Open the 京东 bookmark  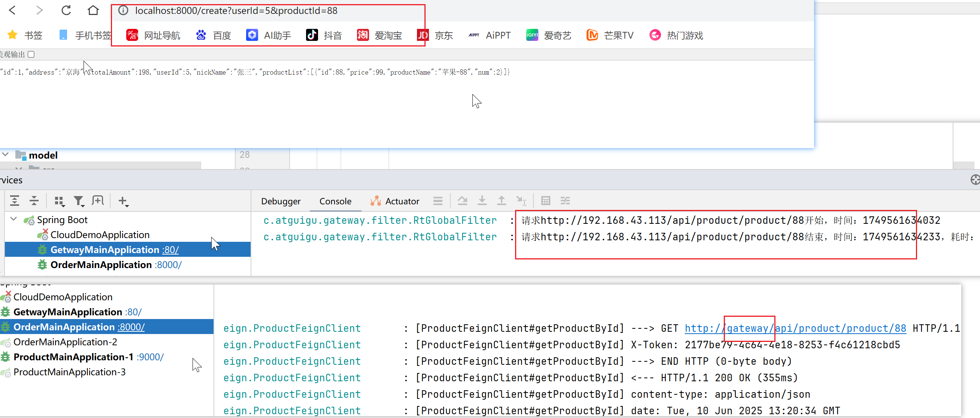[435, 35]
